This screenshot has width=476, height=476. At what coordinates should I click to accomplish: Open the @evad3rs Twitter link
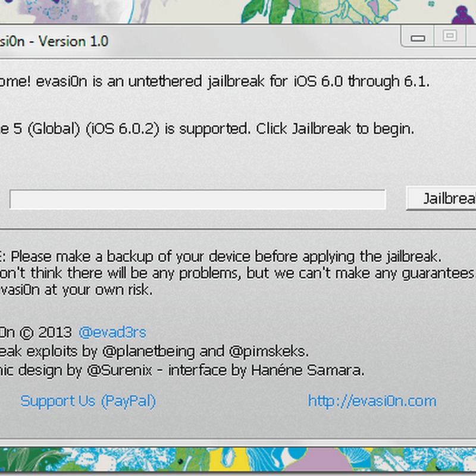[x=112, y=333]
